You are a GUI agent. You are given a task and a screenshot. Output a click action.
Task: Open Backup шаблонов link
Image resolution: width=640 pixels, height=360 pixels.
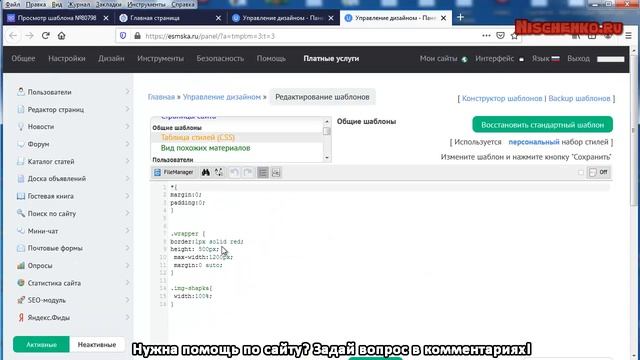coord(579,98)
